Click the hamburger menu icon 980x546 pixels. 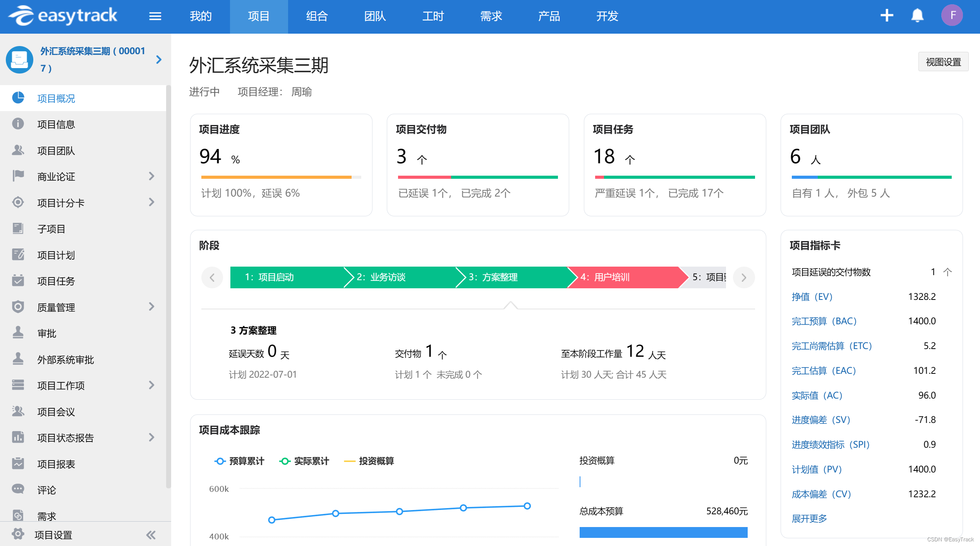tap(155, 16)
